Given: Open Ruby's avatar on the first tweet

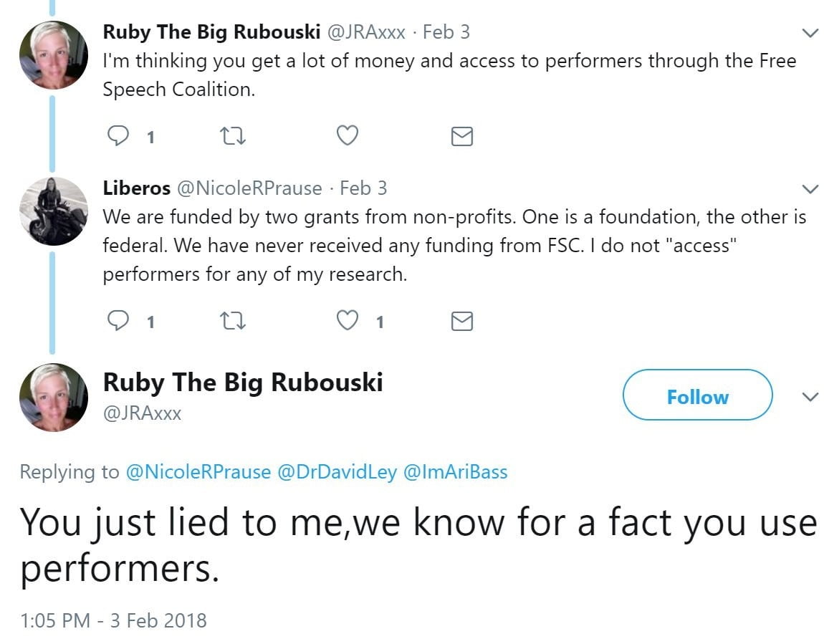Looking at the screenshot, I should click(x=53, y=56).
